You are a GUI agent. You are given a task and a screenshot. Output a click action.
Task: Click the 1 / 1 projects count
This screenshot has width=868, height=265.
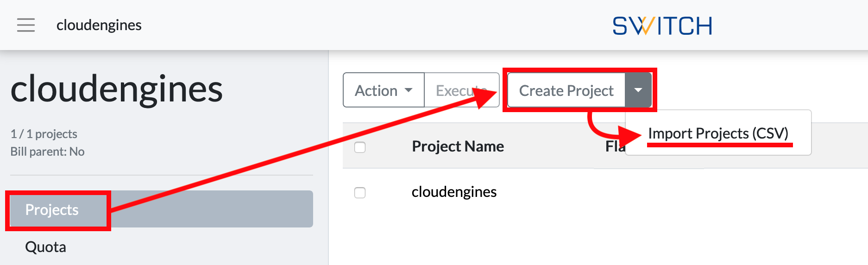coord(44,134)
